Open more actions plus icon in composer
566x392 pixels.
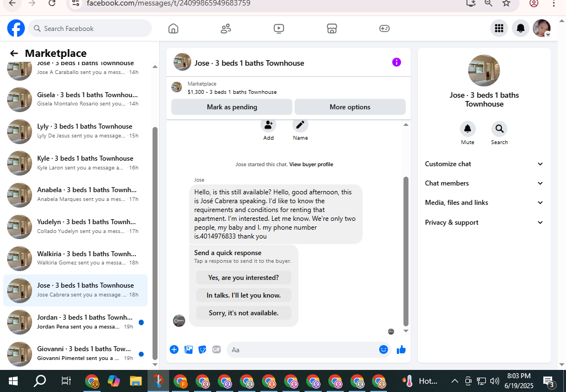(174, 349)
